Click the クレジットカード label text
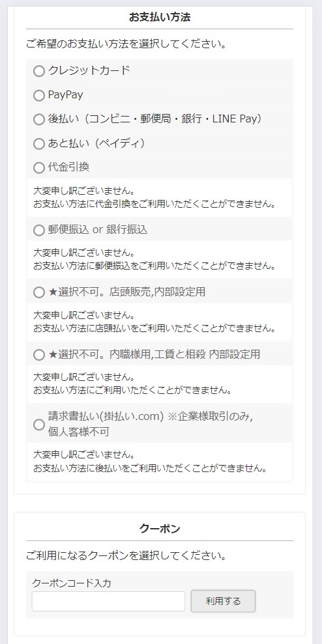 click(x=89, y=70)
